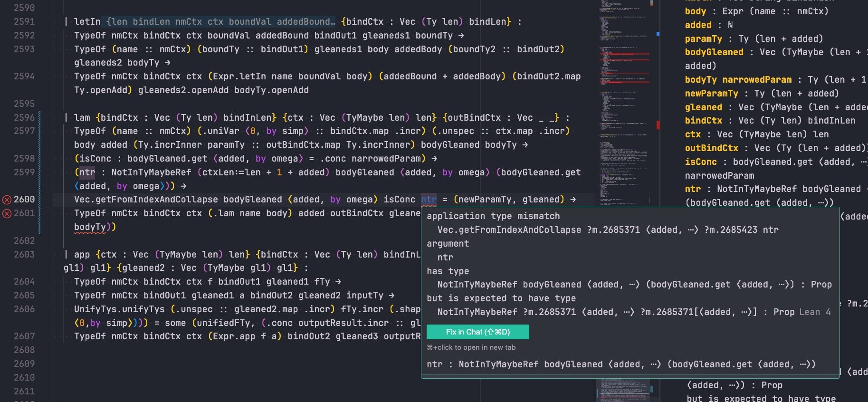Screen dimensions: 868x402
Task: Expand the first ellipsis in the 'has type' line
Action: pos(633,285)
